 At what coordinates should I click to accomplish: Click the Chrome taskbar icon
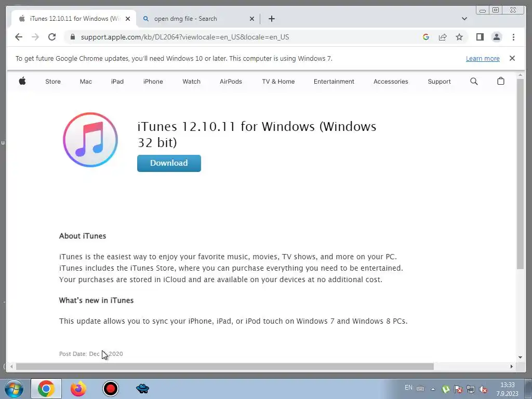pos(46,389)
